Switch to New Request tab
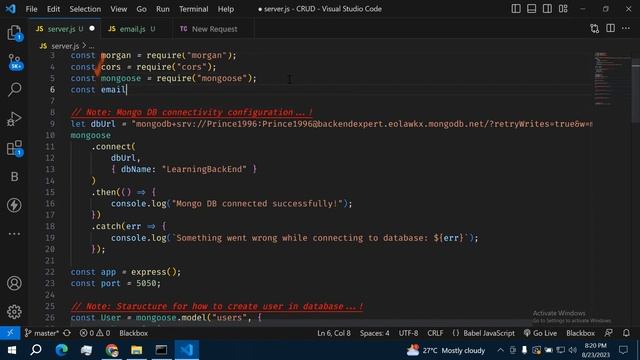This screenshot has width=640, height=360. [x=214, y=29]
